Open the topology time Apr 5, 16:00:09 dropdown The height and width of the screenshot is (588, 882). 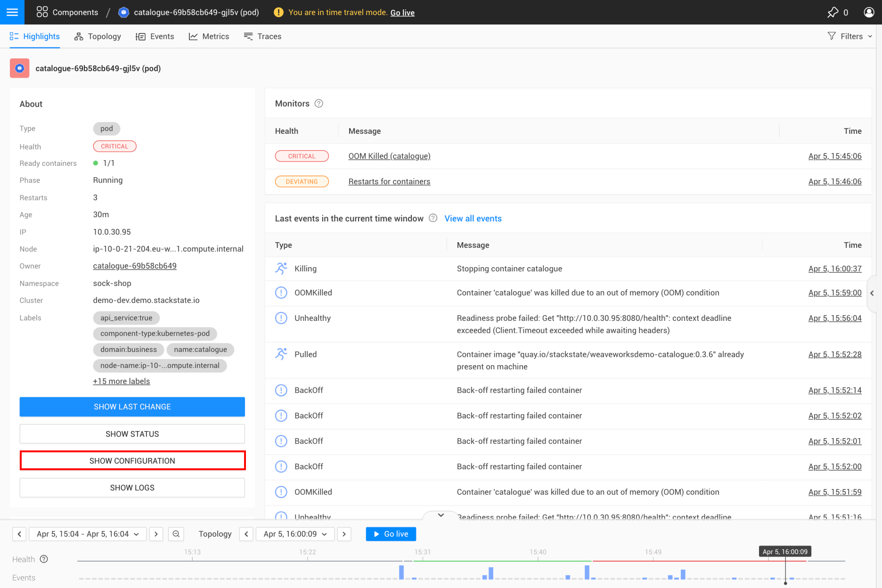click(x=295, y=534)
